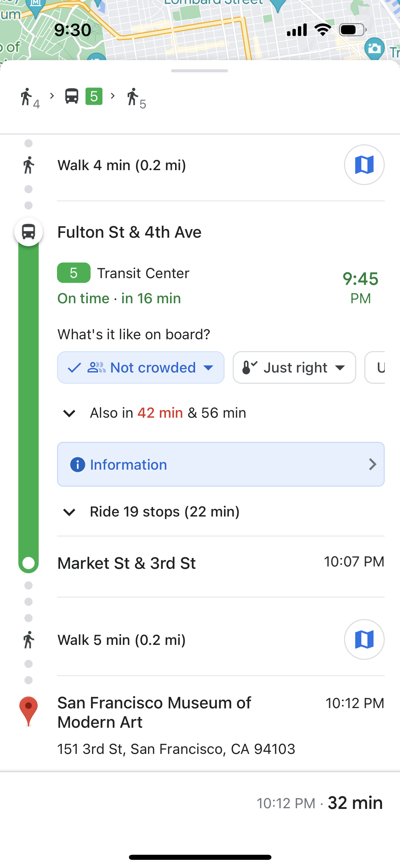Viewport: 400px width, 868px height.
Task: Tap the camera pin on the map
Action: point(375,49)
